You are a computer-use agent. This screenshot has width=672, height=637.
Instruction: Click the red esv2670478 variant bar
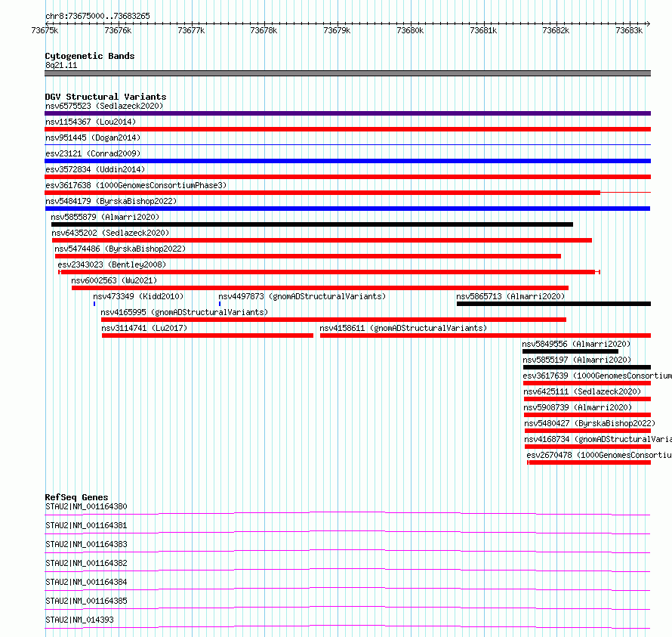click(589, 462)
